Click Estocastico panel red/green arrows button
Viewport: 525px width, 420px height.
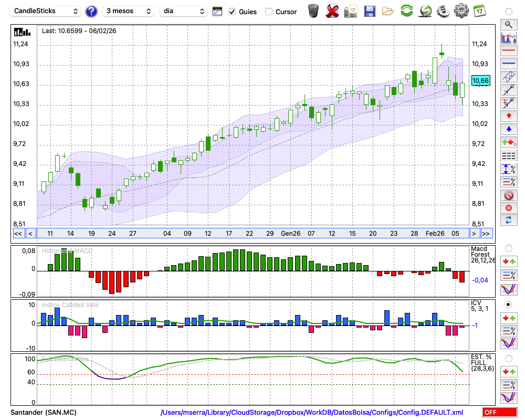(x=509, y=371)
